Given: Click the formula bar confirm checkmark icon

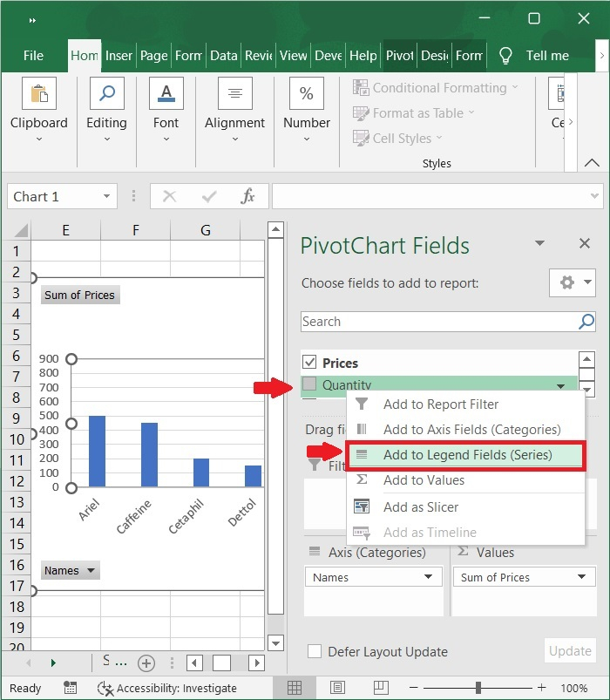Looking at the screenshot, I should [x=209, y=196].
